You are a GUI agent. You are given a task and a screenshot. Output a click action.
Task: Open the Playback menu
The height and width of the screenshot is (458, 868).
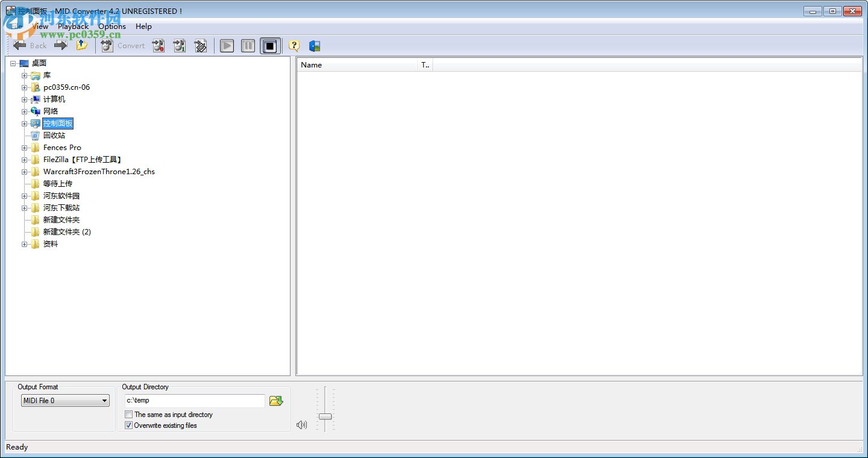point(73,27)
